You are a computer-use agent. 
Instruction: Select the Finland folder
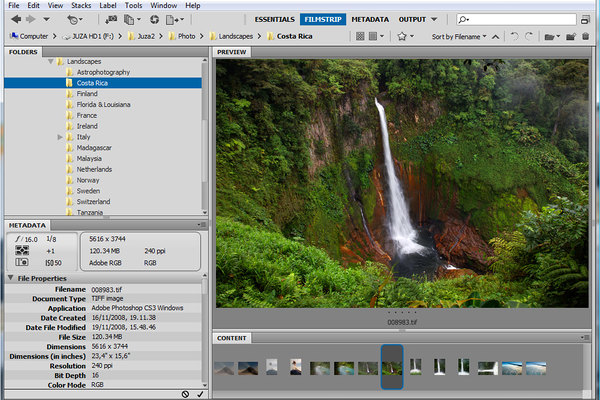click(87, 93)
